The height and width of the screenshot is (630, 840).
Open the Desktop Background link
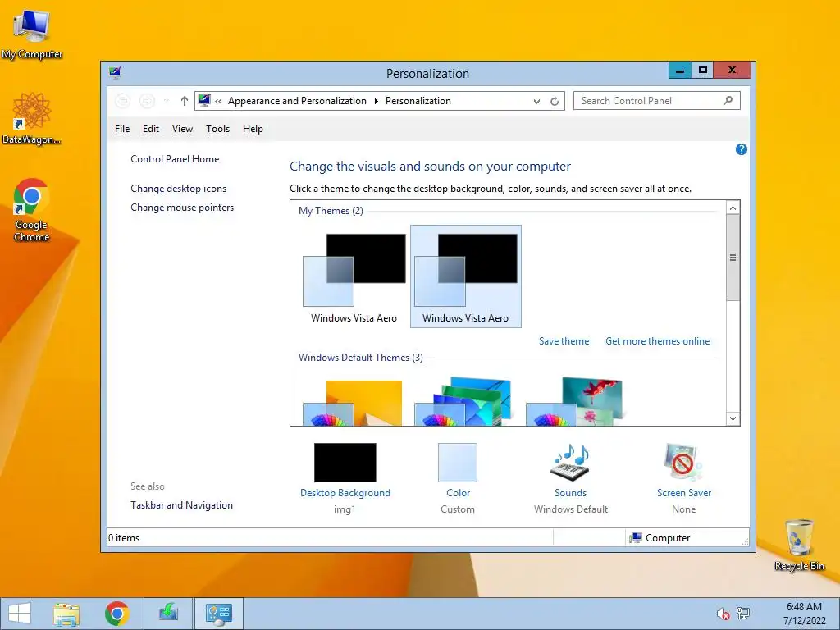[x=345, y=493]
